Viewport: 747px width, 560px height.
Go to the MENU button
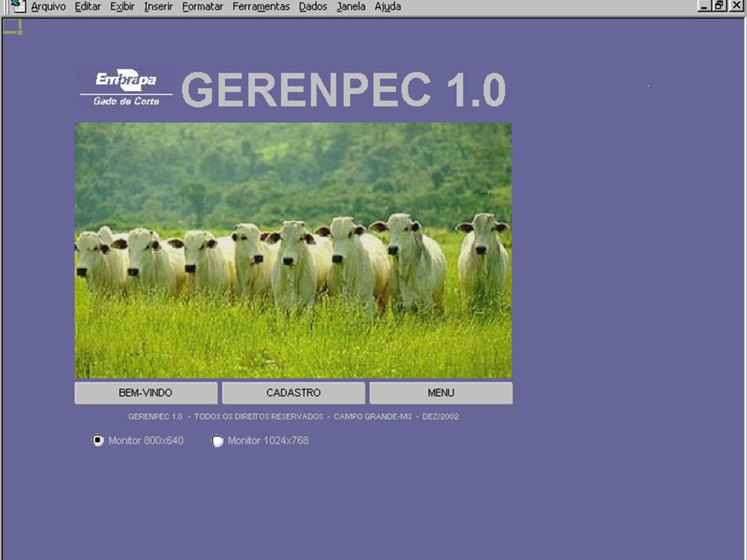(441, 393)
